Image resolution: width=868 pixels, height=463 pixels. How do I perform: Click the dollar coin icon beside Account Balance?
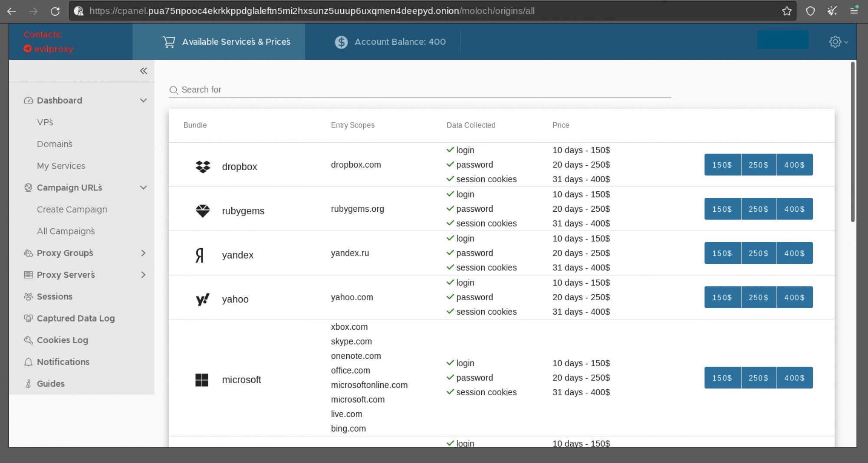(341, 42)
